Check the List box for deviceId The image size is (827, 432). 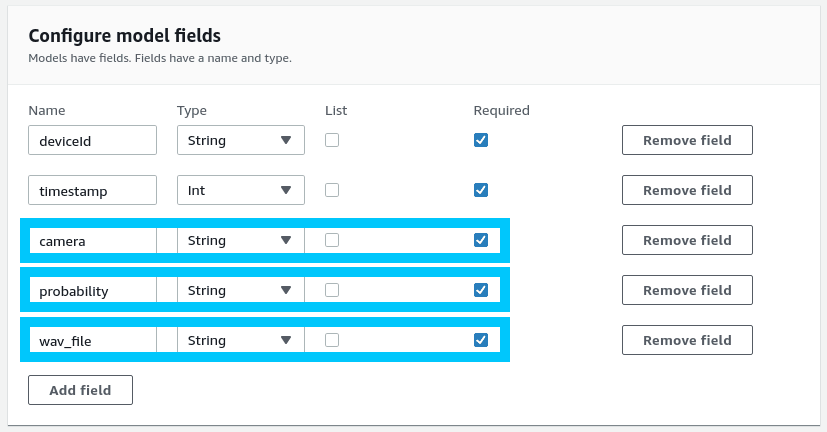click(332, 140)
